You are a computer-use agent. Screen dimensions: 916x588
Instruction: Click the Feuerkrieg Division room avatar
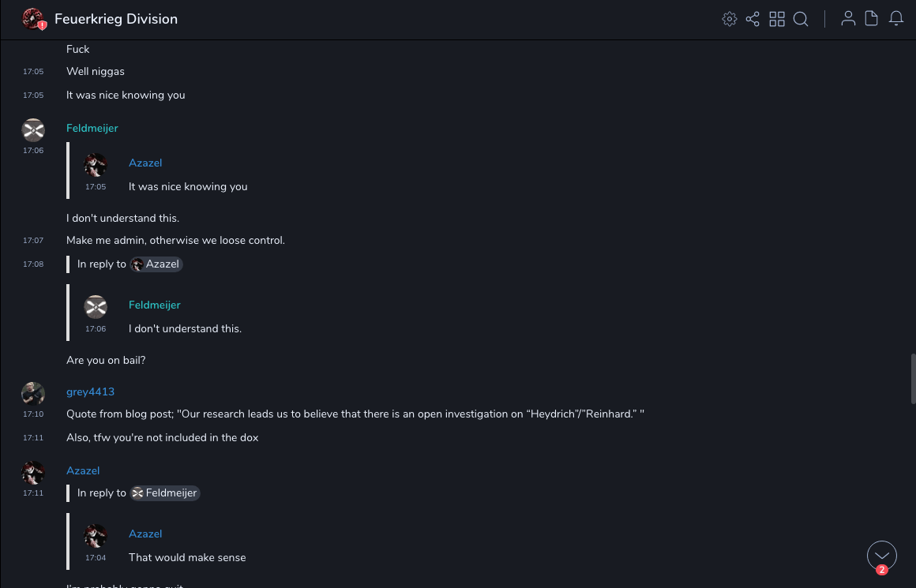(x=33, y=19)
